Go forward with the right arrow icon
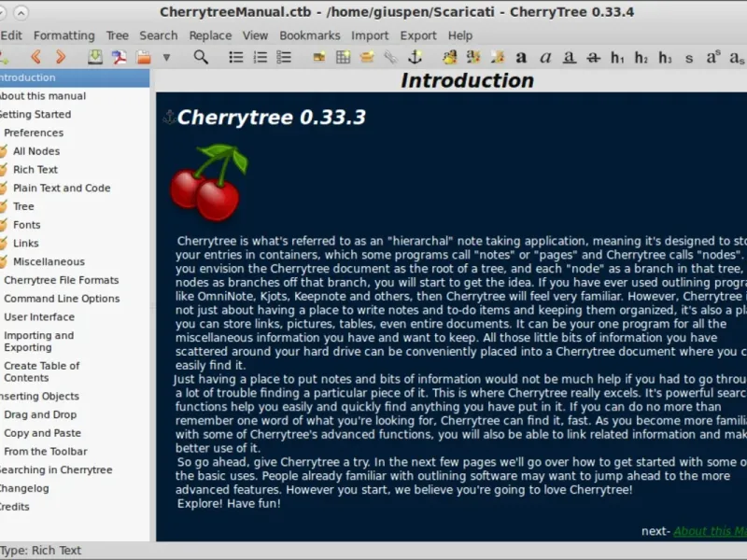Screen dimensions: 747x560 61,57
